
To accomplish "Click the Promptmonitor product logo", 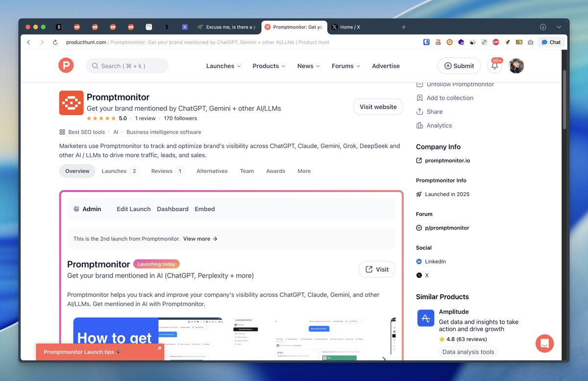I will tap(72, 103).
